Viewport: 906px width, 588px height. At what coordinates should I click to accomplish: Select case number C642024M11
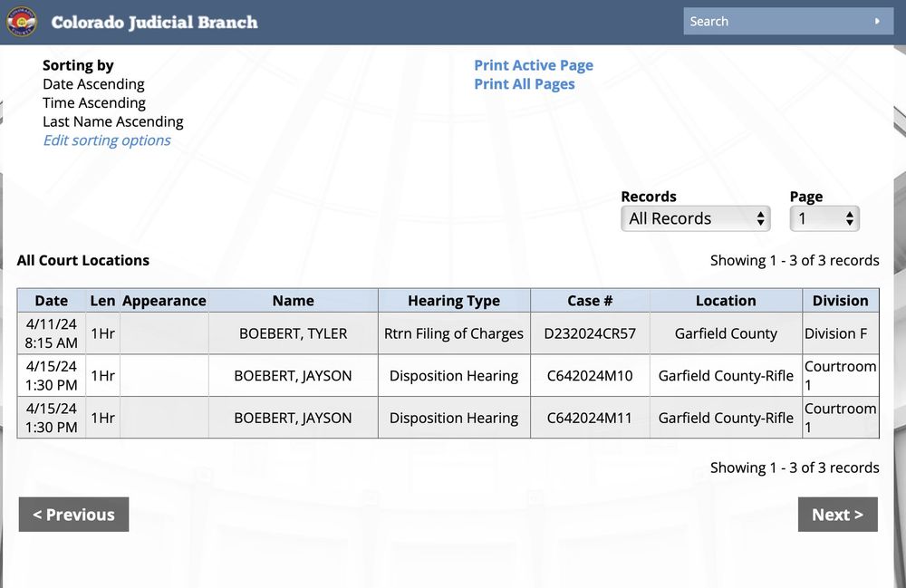tap(590, 419)
